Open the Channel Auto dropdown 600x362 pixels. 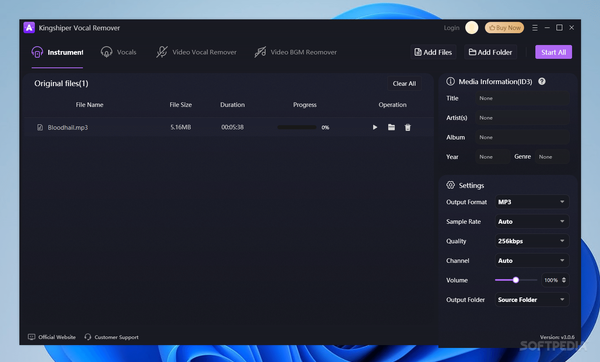tap(532, 260)
